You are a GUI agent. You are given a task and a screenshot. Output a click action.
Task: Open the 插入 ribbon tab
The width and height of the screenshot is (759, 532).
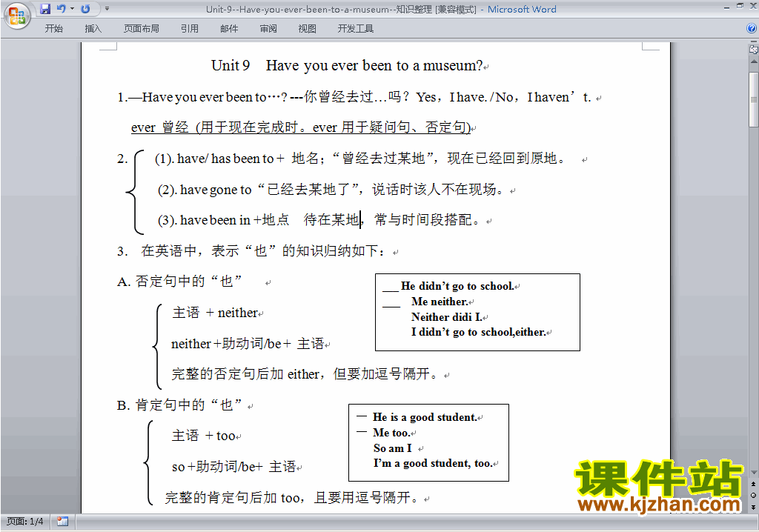pyautogui.click(x=93, y=29)
